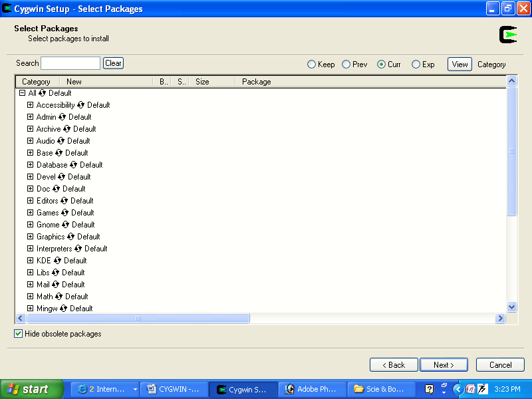The width and height of the screenshot is (532, 399).
Task: Click the New column header
Action: pos(106,82)
